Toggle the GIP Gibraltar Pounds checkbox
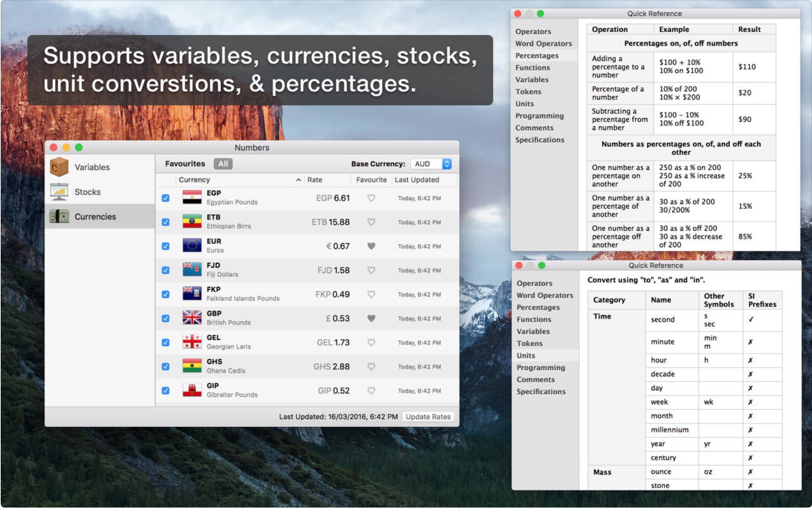The height and width of the screenshot is (509, 812). coord(166,391)
